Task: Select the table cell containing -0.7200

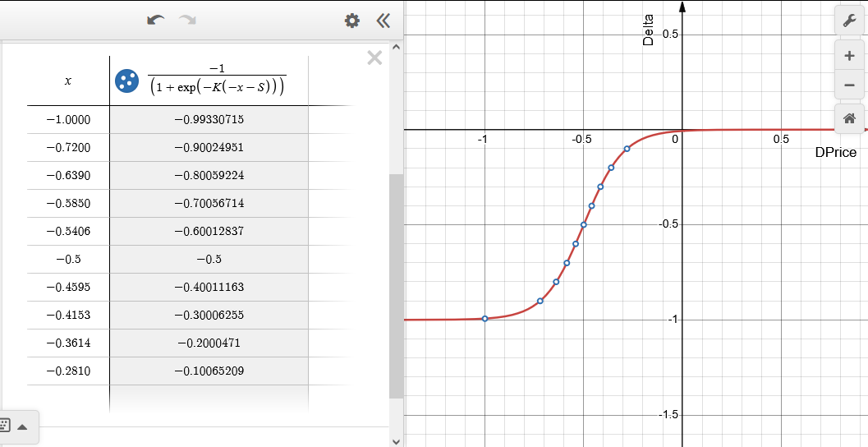Action: click(x=68, y=148)
